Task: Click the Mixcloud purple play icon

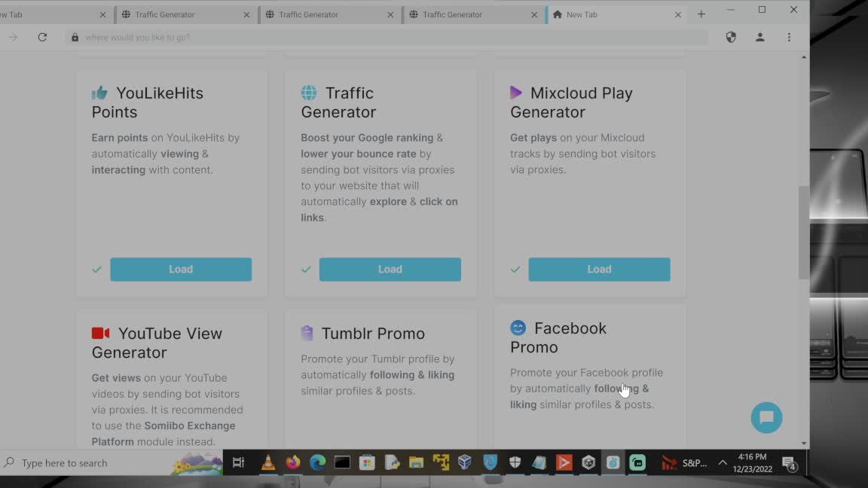Action: point(515,93)
